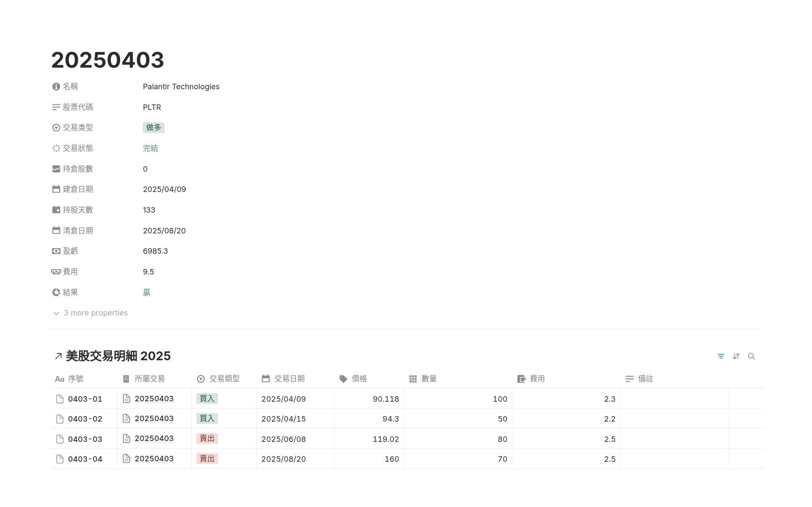Click the page icon of row 0403-04
Viewport: 812px width, 507px height.
pos(60,459)
